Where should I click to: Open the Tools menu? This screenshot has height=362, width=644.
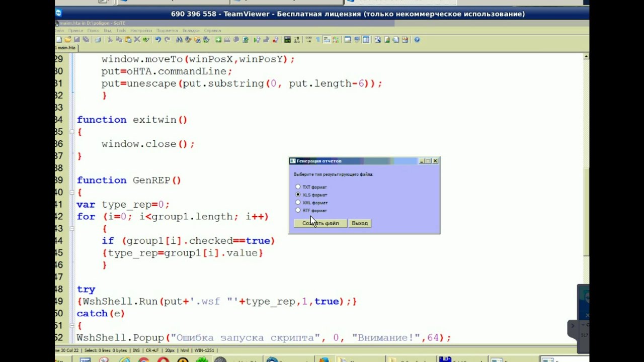[121, 31]
